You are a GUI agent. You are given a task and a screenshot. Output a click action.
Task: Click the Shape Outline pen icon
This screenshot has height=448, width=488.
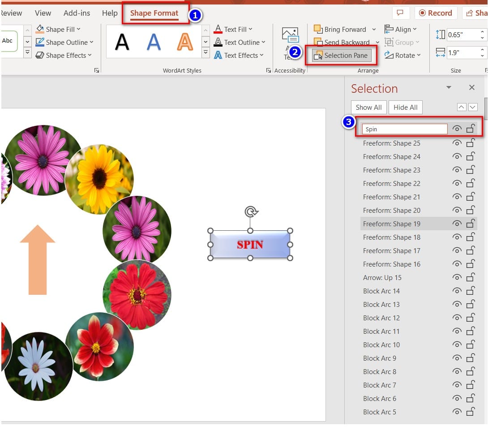click(40, 42)
